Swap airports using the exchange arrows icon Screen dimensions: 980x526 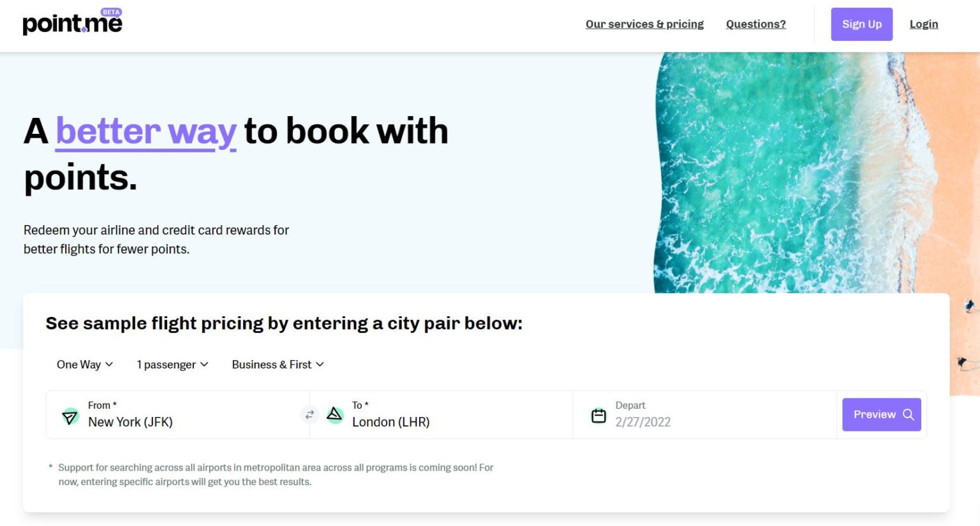click(x=310, y=414)
